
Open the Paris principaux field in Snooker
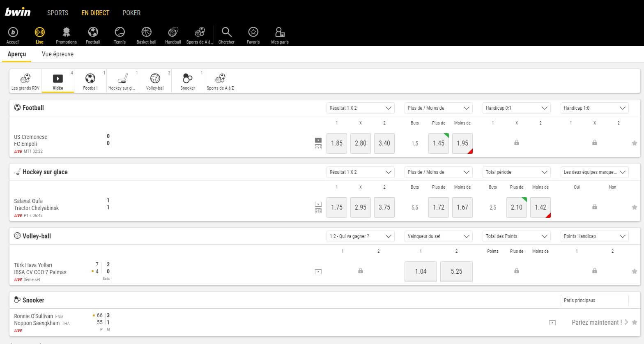click(x=595, y=300)
